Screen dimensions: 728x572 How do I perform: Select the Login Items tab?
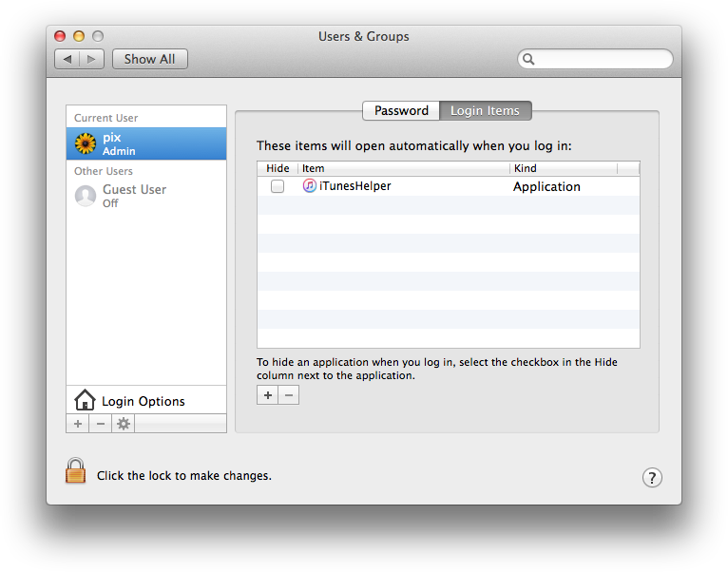[x=485, y=111]
